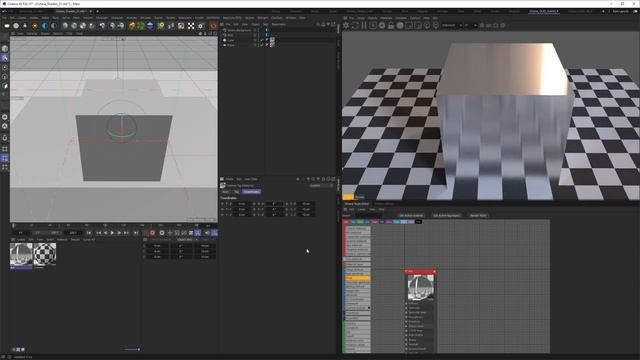Toggle the Cube enable checkmark in Object Manager

[x=262, y=40]
